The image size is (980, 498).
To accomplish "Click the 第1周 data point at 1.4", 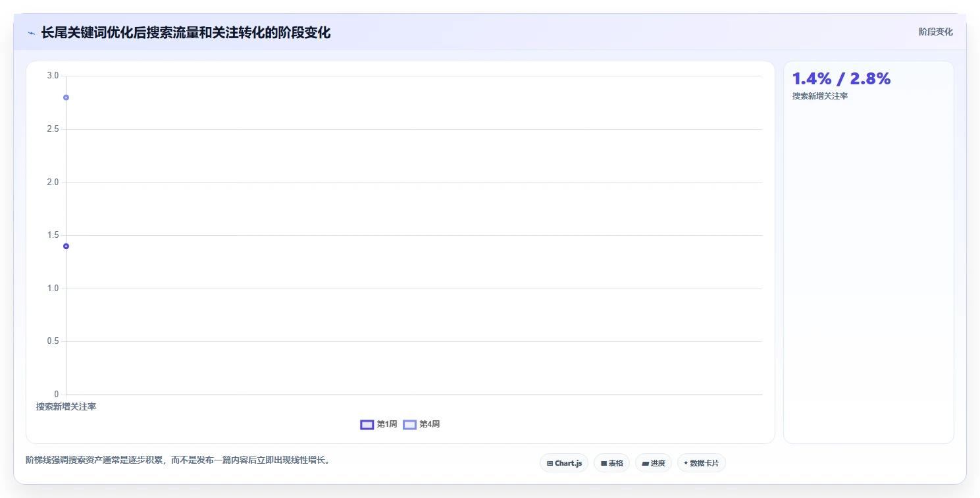I will [x=66, y=246].
